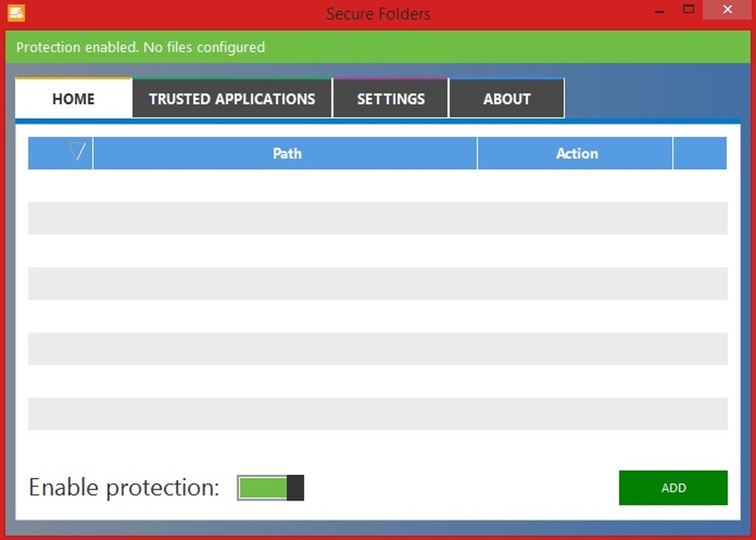Select the second empty row in the list

pyautogui.click(x=378, y=284)
